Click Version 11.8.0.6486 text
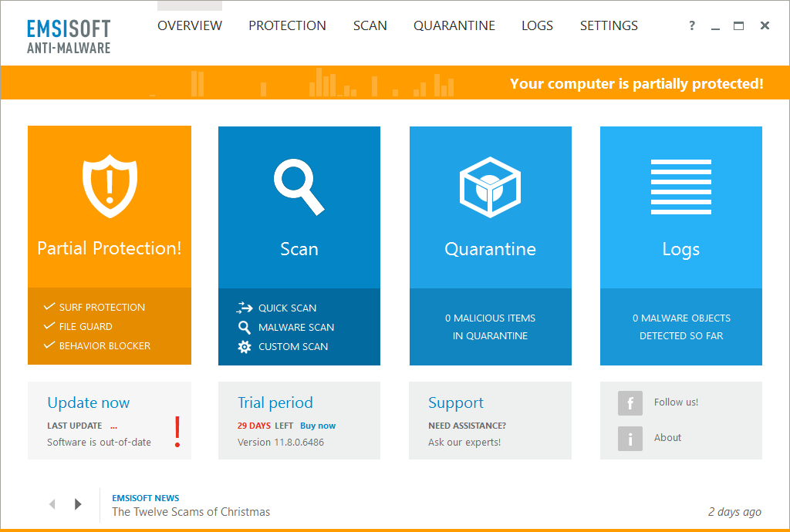The image size is (790, 532). [281, 443]
